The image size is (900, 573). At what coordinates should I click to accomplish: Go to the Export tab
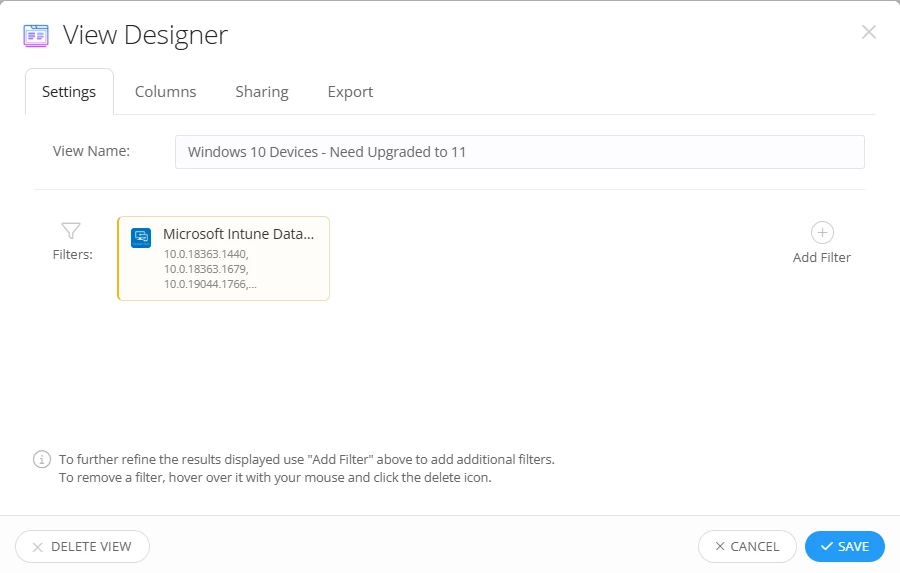pyautogui.click(x=350, y=92)
